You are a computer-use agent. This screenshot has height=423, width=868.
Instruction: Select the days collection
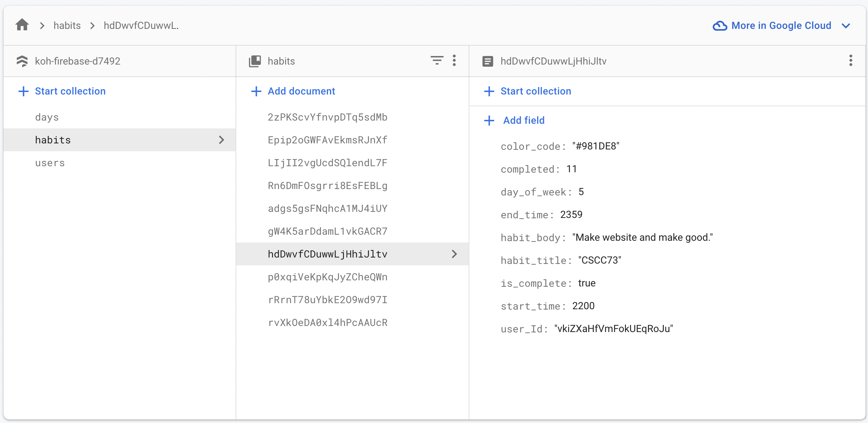(x=47, y=117)
